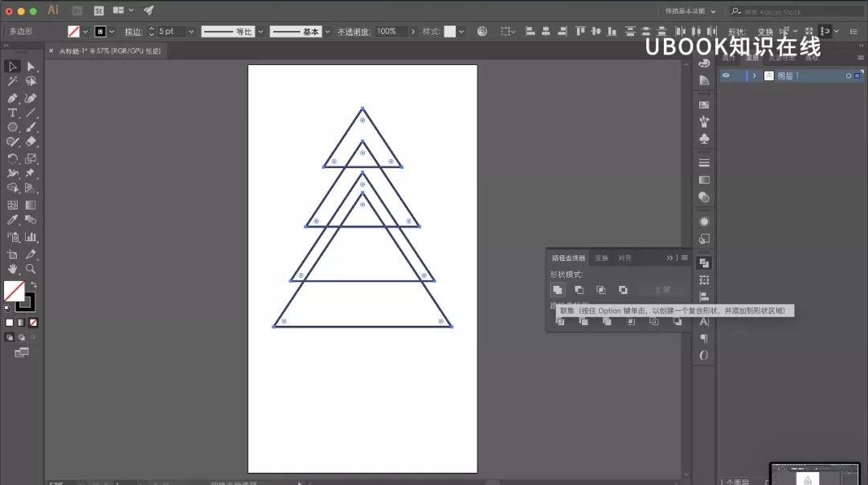Click the toolbox Fill swatch

14,291
